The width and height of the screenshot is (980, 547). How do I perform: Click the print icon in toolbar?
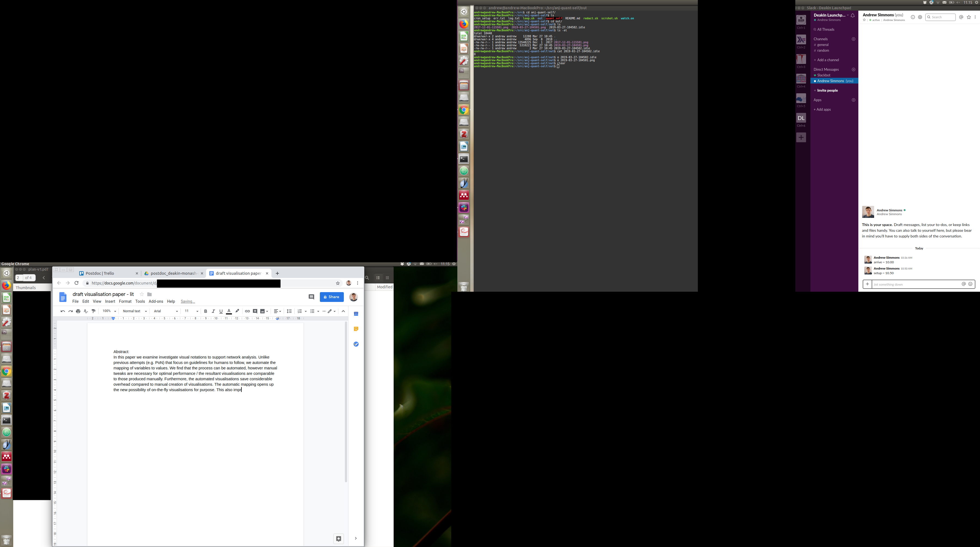(78, 311)
